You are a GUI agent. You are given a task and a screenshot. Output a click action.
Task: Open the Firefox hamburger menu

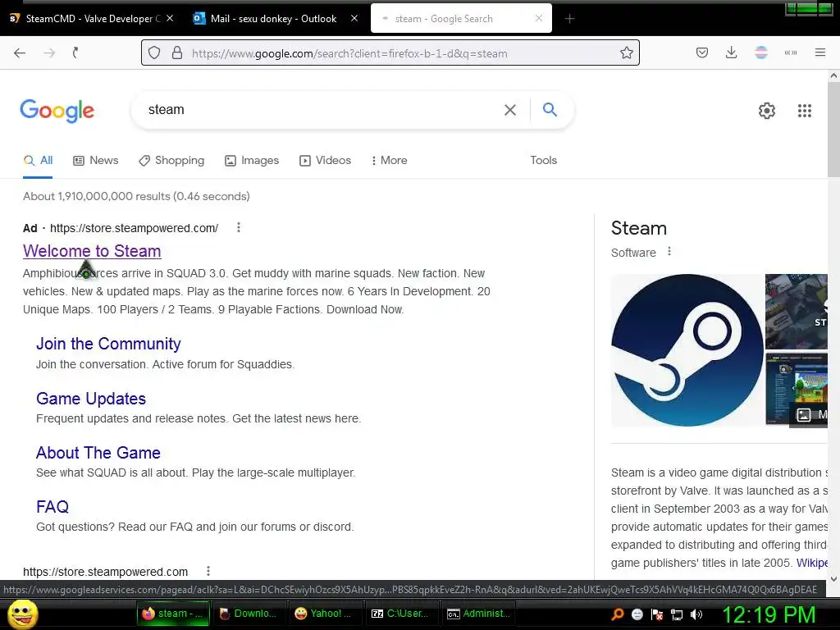click(x=820, y=52)
